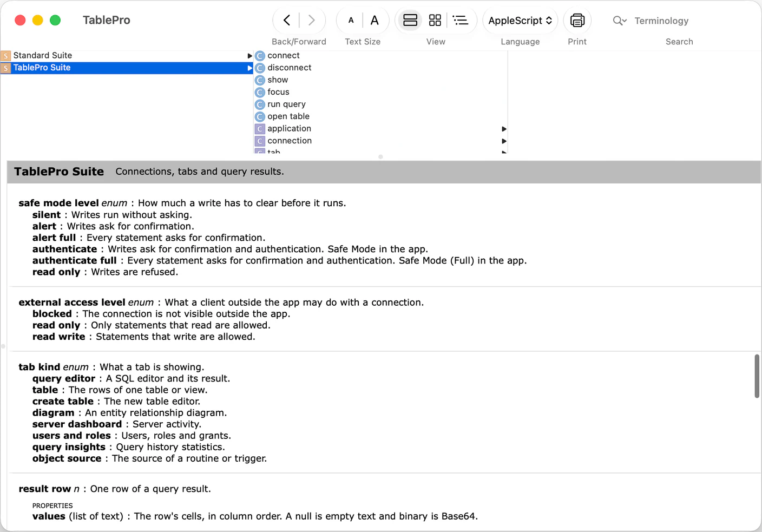The width and height of the screenshot is (762, 532).
Task: Decrease text size with small A
Action: tap(351, 21)
